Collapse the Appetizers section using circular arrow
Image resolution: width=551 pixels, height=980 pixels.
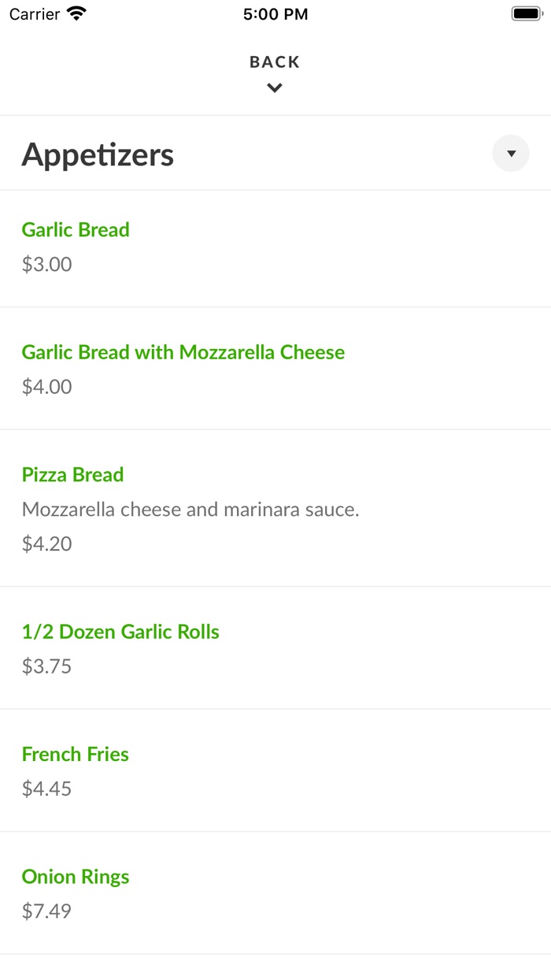tap(511, 154)
